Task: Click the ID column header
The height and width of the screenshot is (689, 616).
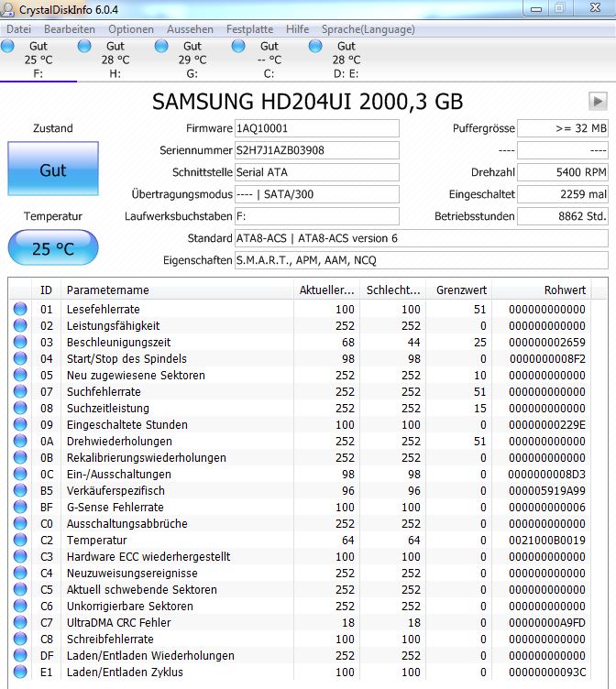Action: tap(46, 290)
